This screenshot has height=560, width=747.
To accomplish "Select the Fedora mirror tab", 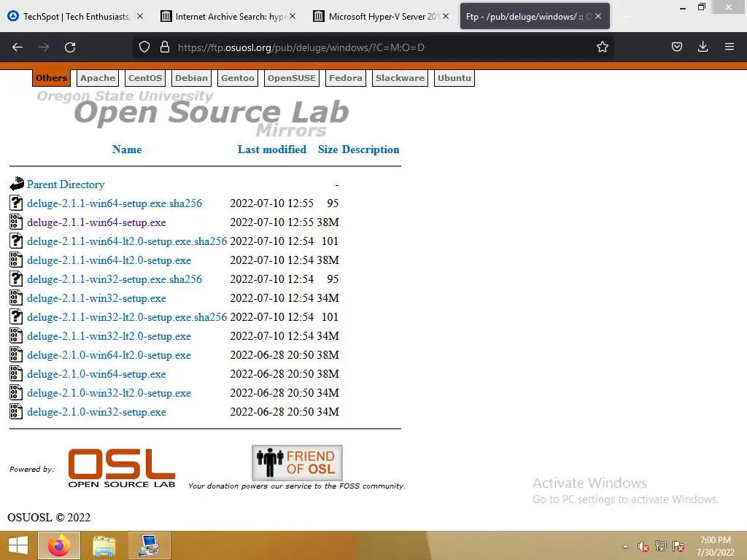I will coord(345,78).
